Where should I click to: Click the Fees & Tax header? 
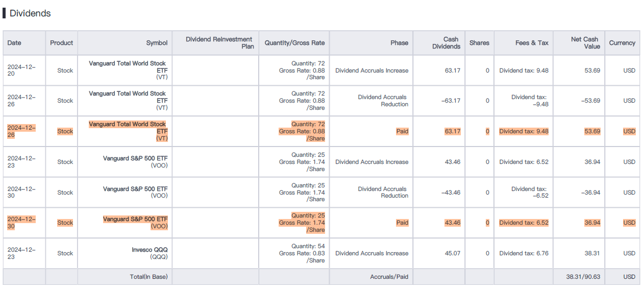point(532,43)
